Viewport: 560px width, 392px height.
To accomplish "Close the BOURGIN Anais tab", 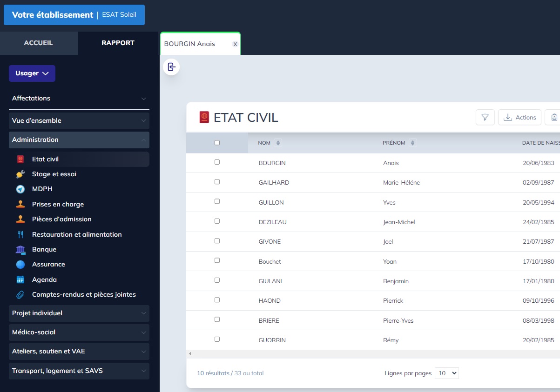I will 235,44.
